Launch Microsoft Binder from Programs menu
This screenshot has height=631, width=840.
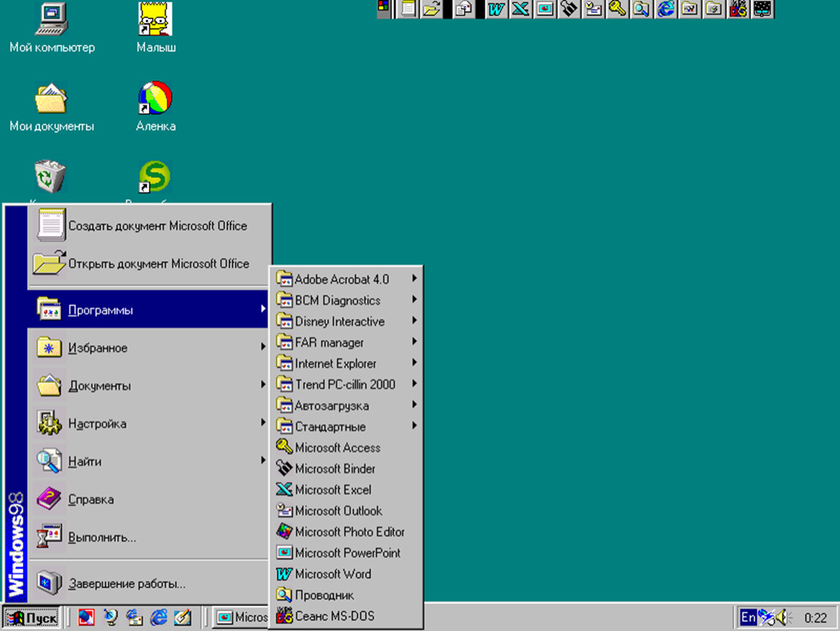point(347,469)
